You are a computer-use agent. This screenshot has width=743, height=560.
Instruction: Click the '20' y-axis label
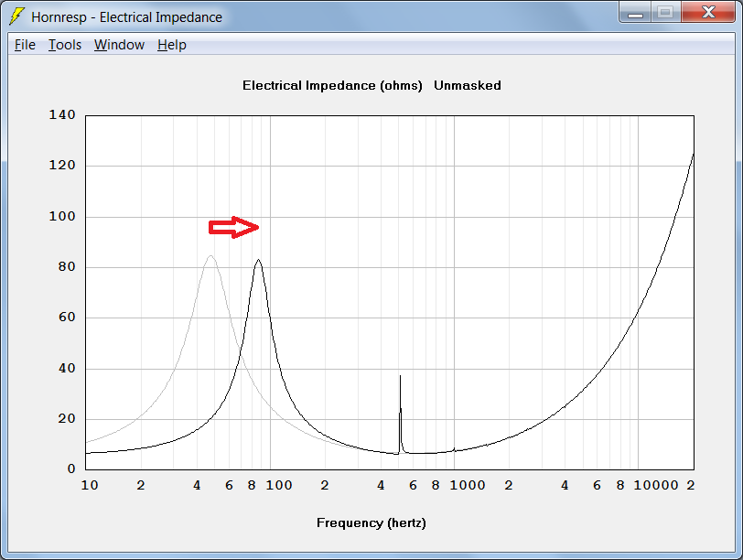coord(67,419)
